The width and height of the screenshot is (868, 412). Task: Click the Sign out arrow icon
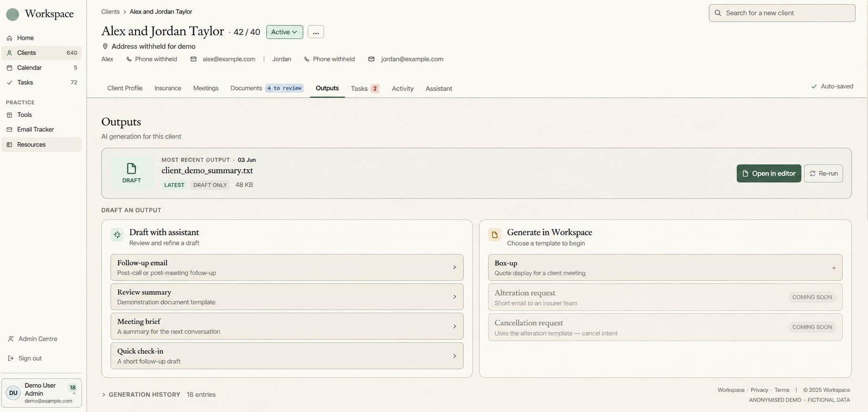coord(11,358)
